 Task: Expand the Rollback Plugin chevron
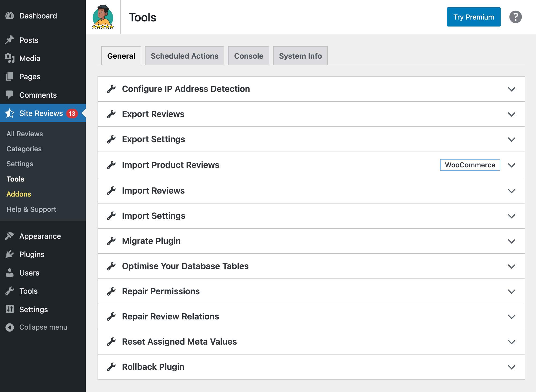tap(511, 367)
